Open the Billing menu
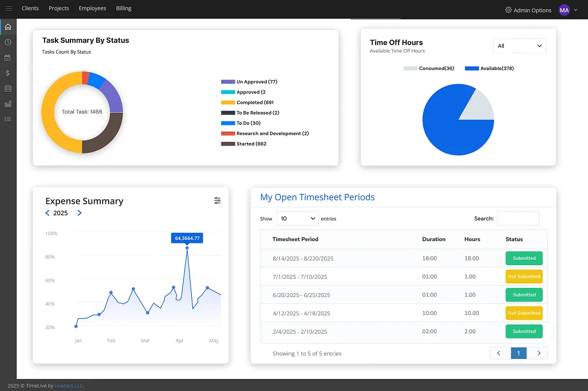 124,8
